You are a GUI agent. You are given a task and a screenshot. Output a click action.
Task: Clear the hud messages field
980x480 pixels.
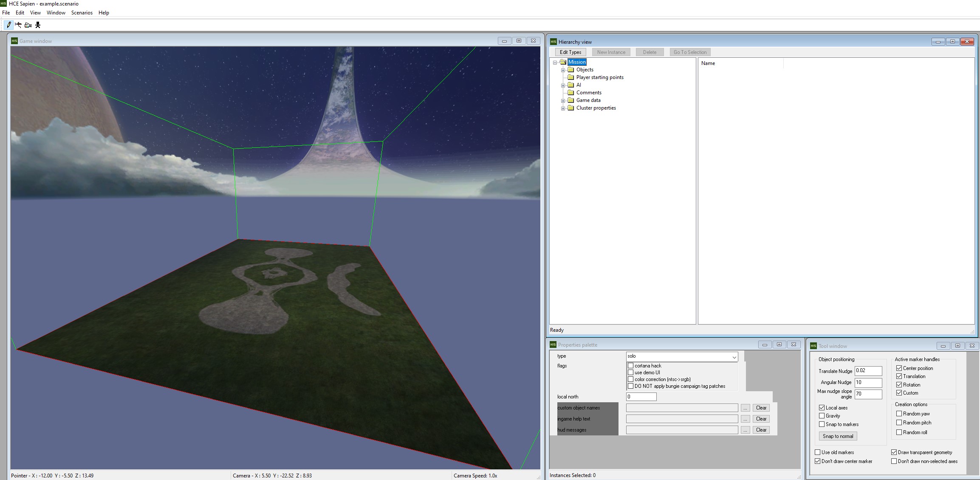761,430
